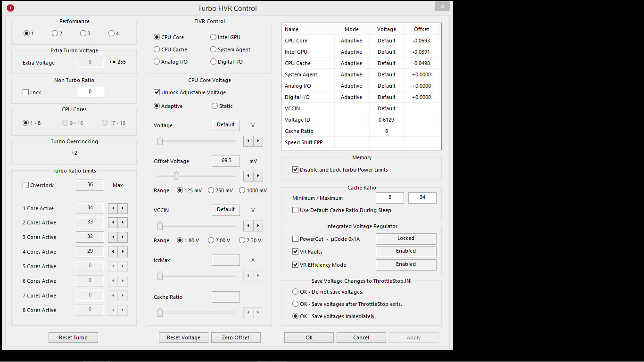Click the Zero Offset button
Image resolution: width=644 pixels, height=362 pixels.
(236, 337)
